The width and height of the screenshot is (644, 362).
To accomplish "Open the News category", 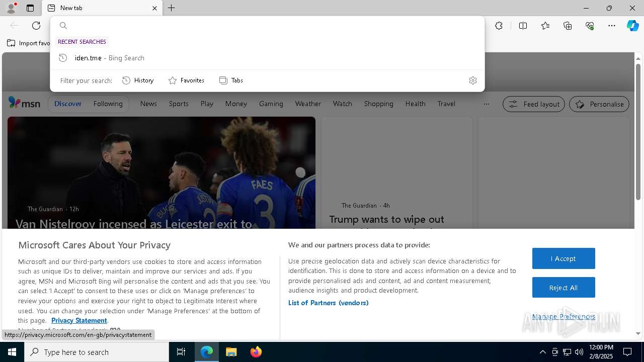I will 148,104.
